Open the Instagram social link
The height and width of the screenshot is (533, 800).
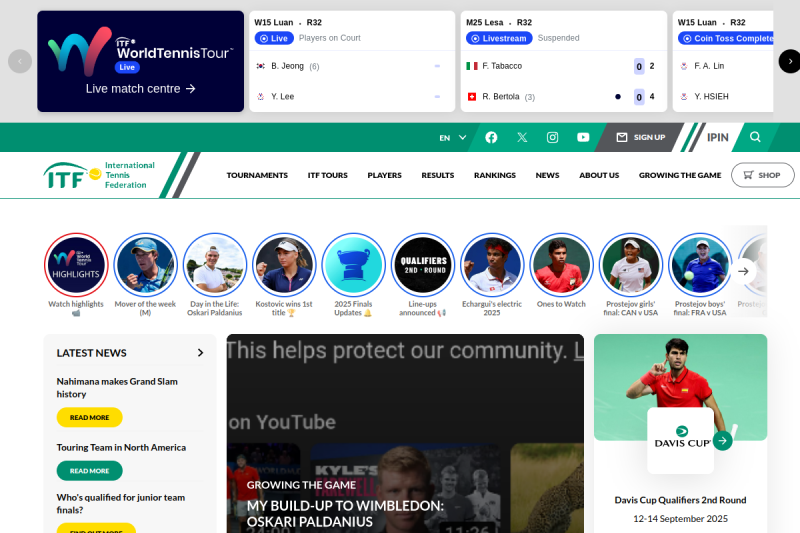tap(553, 137)
